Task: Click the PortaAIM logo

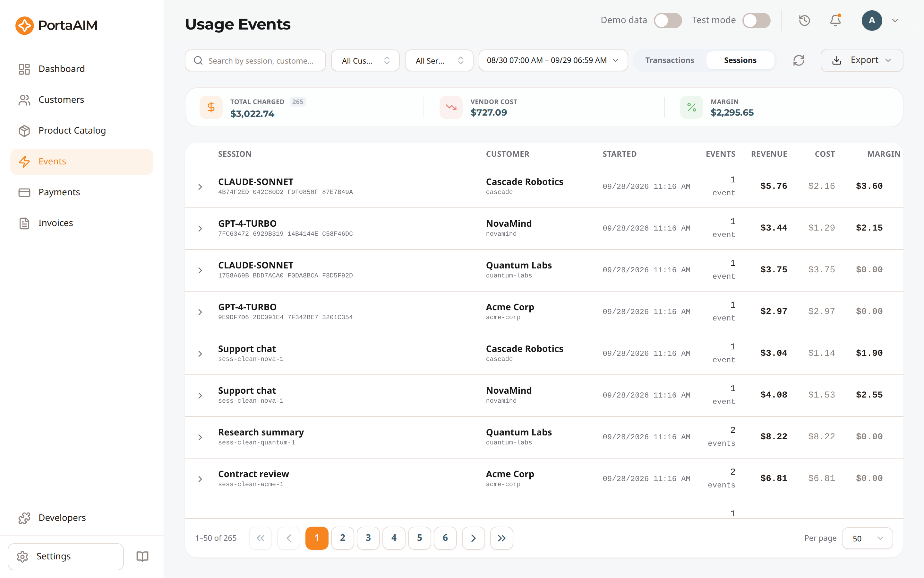Action: click(56, 25)
